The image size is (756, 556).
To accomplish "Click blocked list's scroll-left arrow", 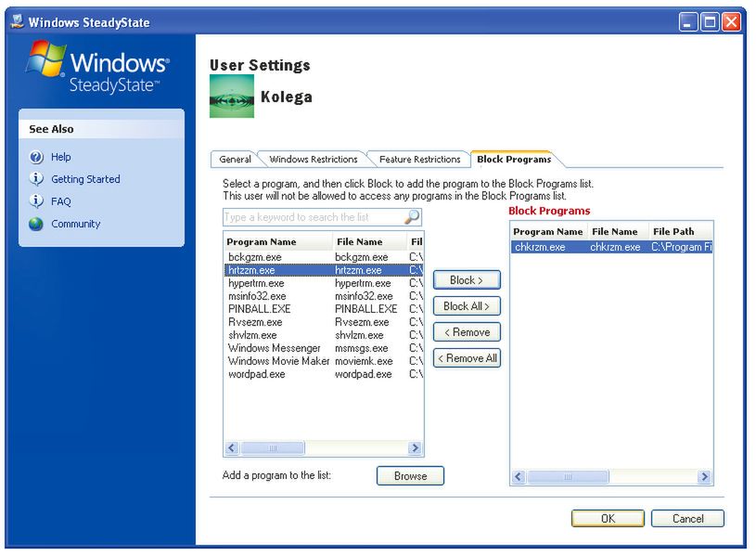I will pyautogui.click(x=519, y=477).
